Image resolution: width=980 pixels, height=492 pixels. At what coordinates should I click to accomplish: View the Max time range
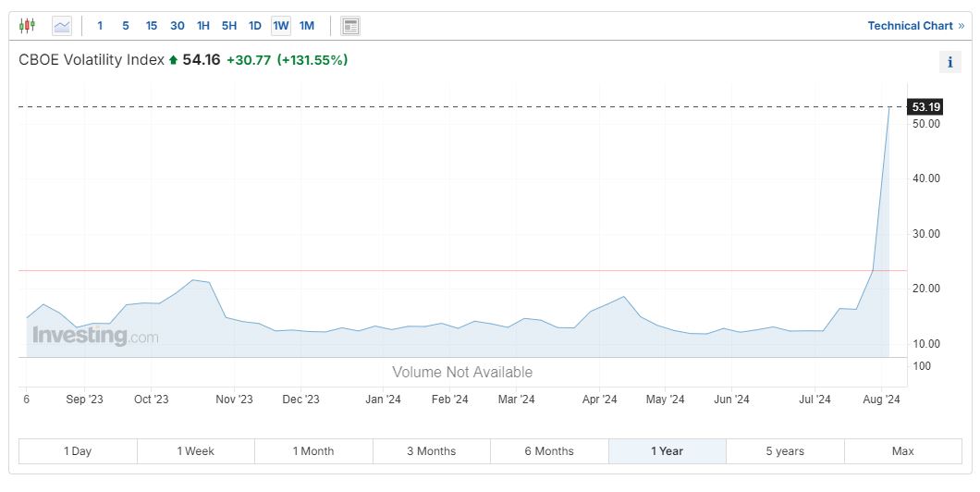point(903,451)
